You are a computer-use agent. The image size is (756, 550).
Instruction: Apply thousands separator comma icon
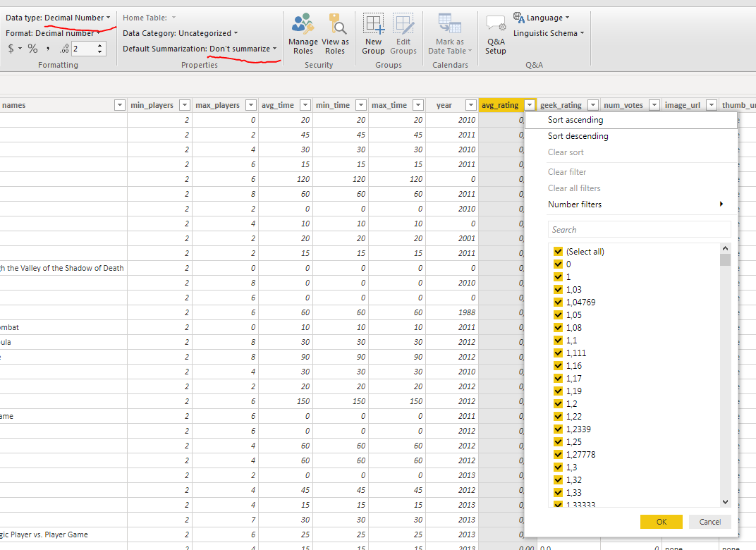tap(48, 49)
